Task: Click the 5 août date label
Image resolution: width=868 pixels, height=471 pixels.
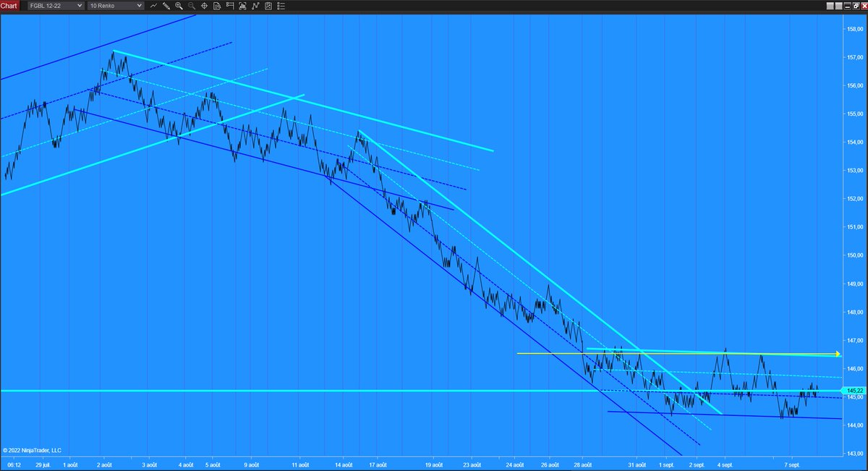Action: pos(213,464)
